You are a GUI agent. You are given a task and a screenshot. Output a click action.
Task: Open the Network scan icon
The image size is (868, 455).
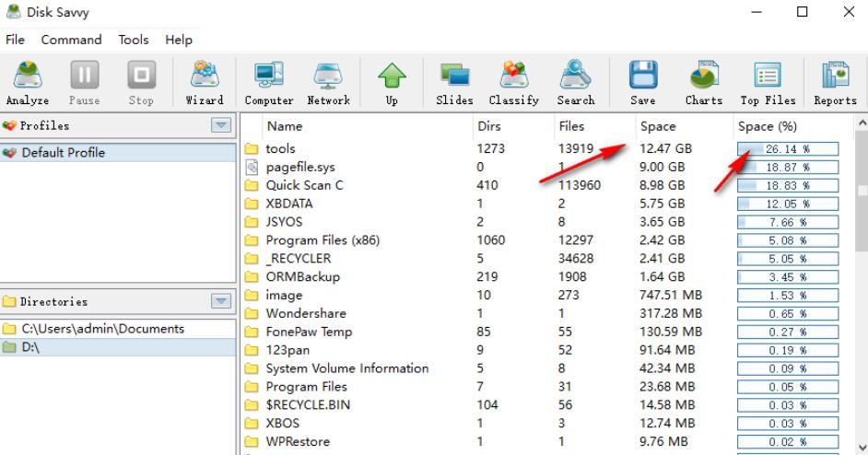click(x=330, y=82)
